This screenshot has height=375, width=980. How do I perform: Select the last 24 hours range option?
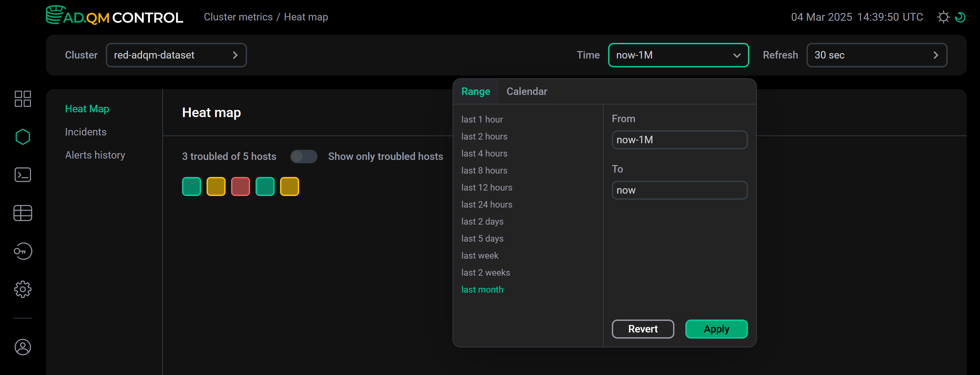click(x=487, y=204)
